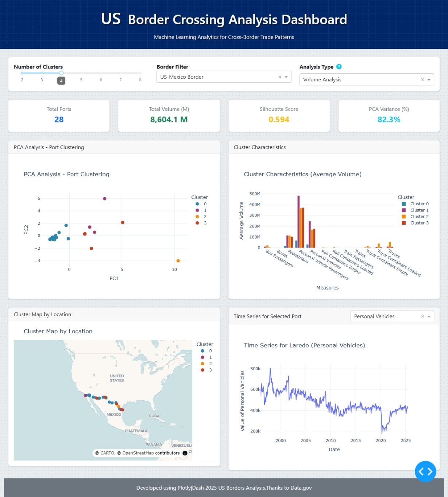Screen dimensions: 448x497
Task: Click the map attribution info icon
Action: tap(185, 453)
